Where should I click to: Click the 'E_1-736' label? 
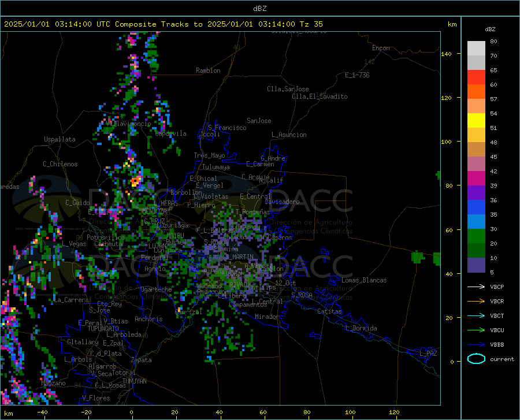coord(357,75)
